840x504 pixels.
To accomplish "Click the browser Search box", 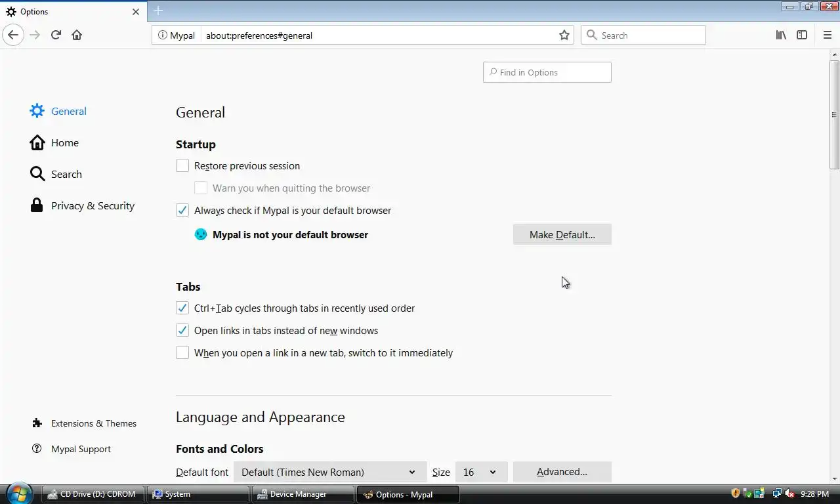I will point(643,35).
